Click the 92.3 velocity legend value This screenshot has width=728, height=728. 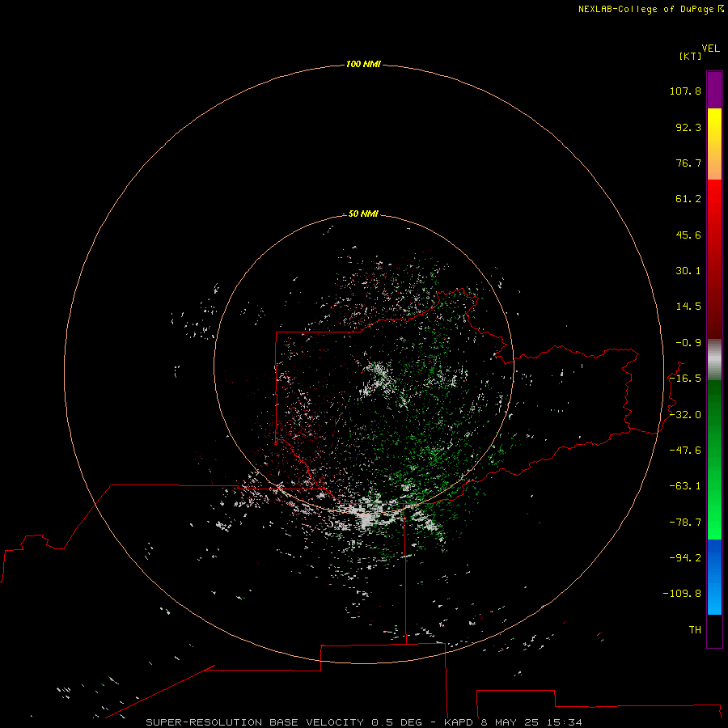point(688,127)
